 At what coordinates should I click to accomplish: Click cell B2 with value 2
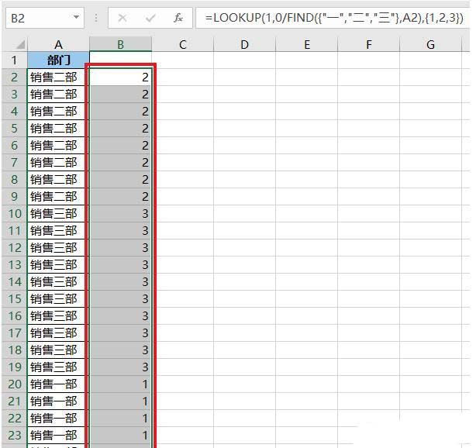(120, 77)
